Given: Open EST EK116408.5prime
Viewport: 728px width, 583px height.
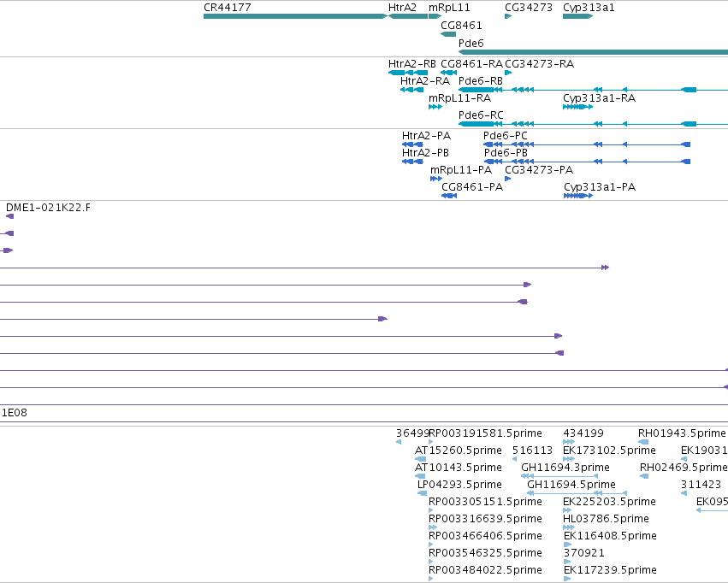Looking at the screenshot, I should coord(611,536).
